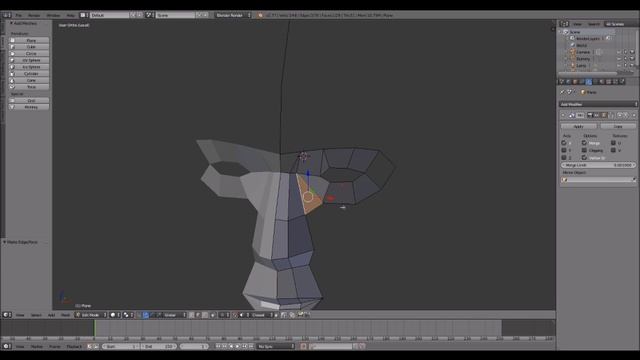The height and width of the screenshot is (360, 640).
Task: Open the Help menu
Action: (x=71, y=15)
